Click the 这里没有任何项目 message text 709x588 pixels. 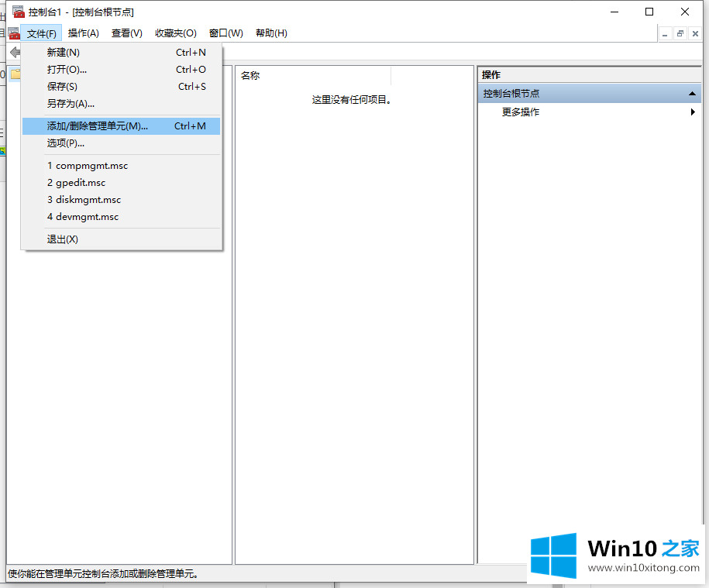351,100
